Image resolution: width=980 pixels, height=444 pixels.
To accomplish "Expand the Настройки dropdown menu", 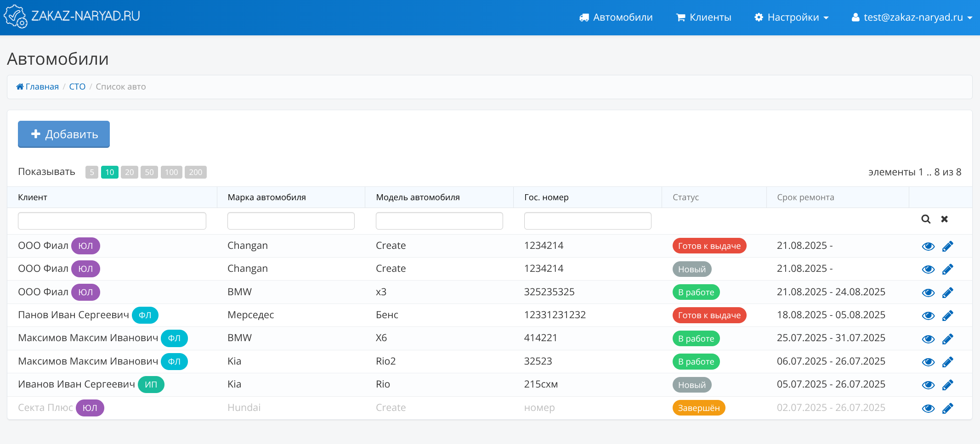I will click(x=791, y=17).
